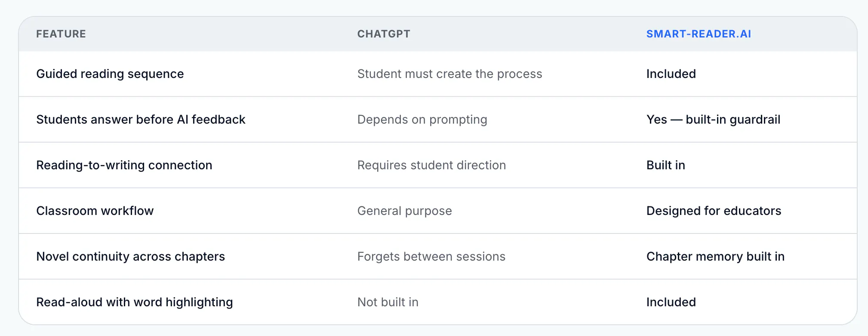Click 'Yes — built-in guardrail' cell
The height and width of the screenshot is (336, 868).
[x=713, y=120]
